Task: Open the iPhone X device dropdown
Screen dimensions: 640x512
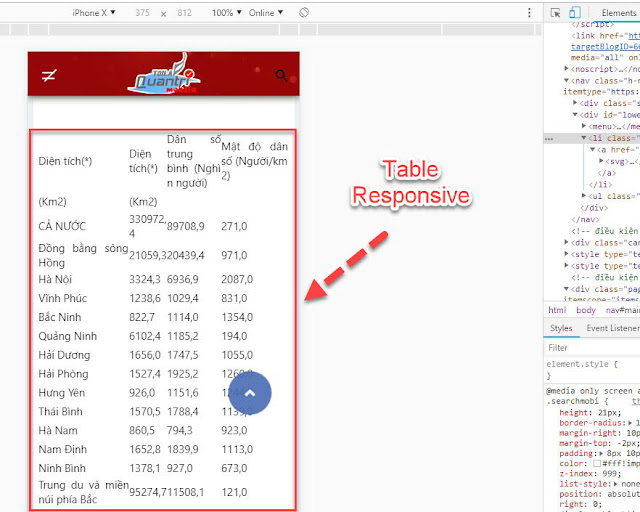Action: coord(93,13)
